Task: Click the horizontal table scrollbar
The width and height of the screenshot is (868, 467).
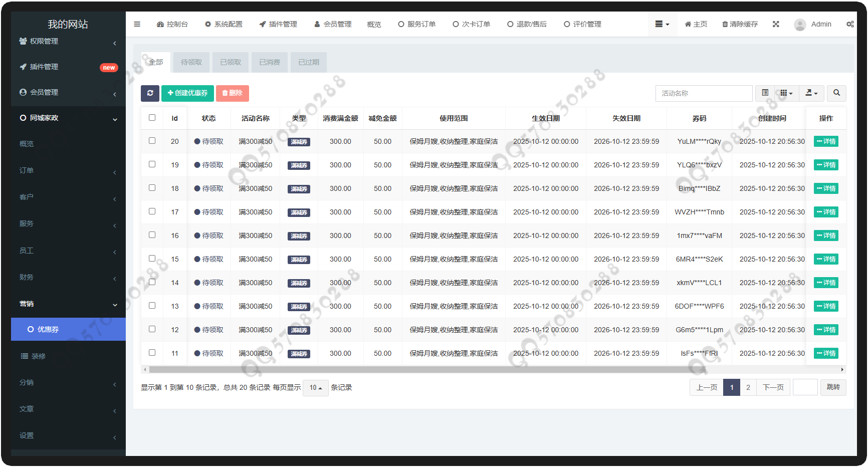Action: [427, 370]
